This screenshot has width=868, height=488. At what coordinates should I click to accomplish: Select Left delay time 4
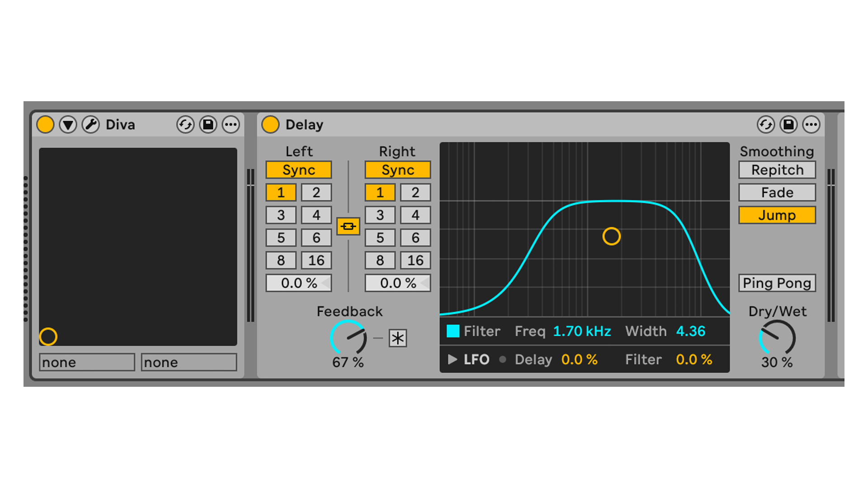[x=316, y=215]
